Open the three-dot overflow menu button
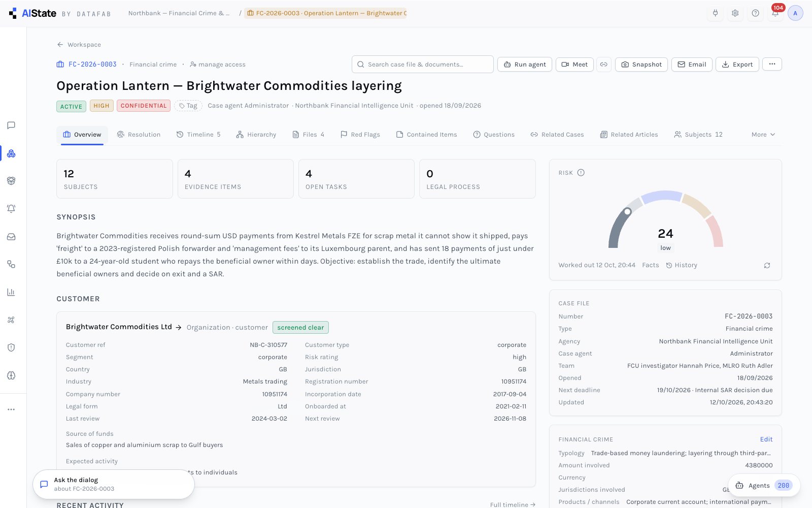The width and height of the screenshot is (812, 508). [x=772, y=64]
